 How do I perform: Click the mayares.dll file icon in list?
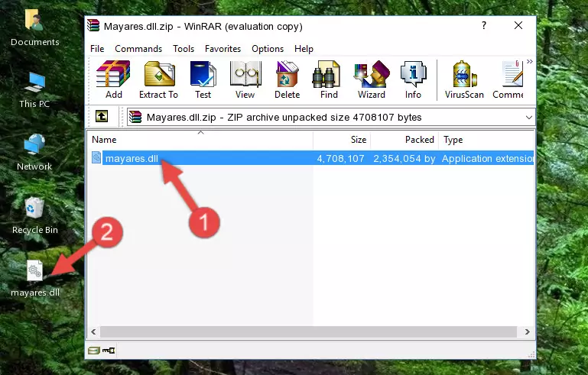coord(96,158)
